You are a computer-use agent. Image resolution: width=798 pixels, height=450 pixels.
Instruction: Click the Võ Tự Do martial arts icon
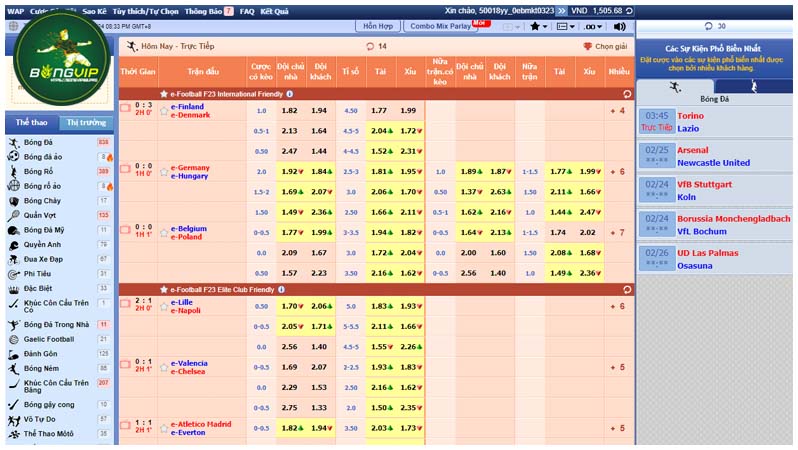[x=14, y=420]
